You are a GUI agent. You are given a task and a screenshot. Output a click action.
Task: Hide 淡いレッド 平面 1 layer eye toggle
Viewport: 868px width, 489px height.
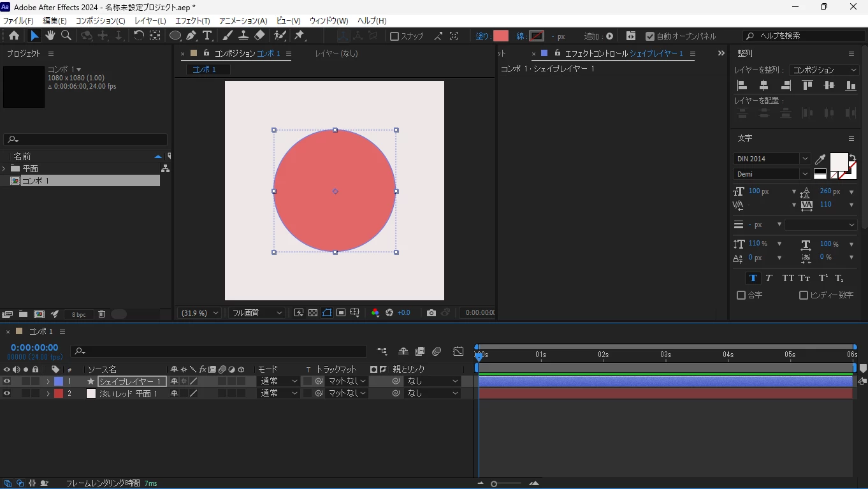point(7,393)
